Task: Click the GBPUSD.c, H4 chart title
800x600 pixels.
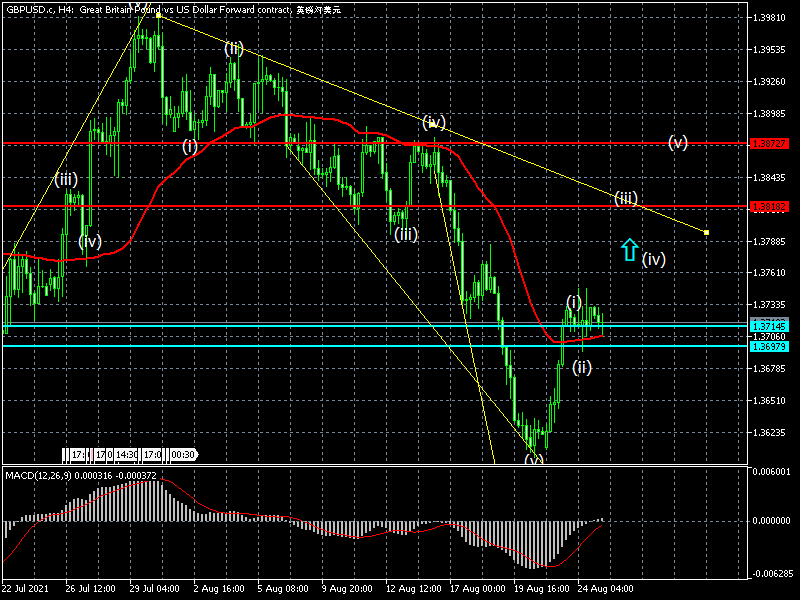Action: point(40,9)
